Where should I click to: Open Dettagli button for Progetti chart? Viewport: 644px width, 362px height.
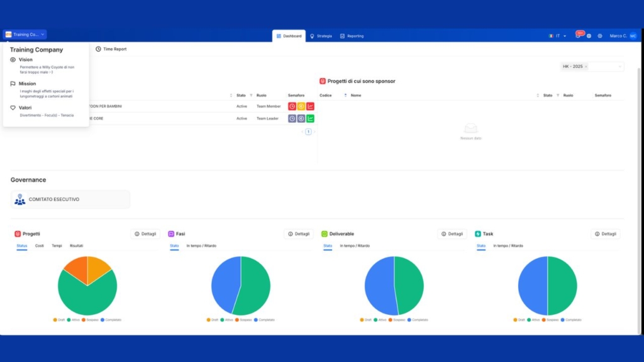145,234
